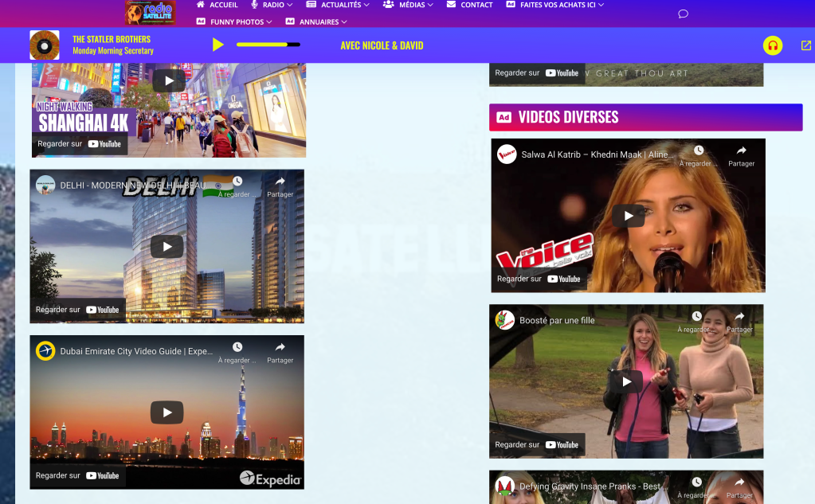
Task: Play the radio stream in the player bar
Action: pyautogui.click(x=217, y=45)
